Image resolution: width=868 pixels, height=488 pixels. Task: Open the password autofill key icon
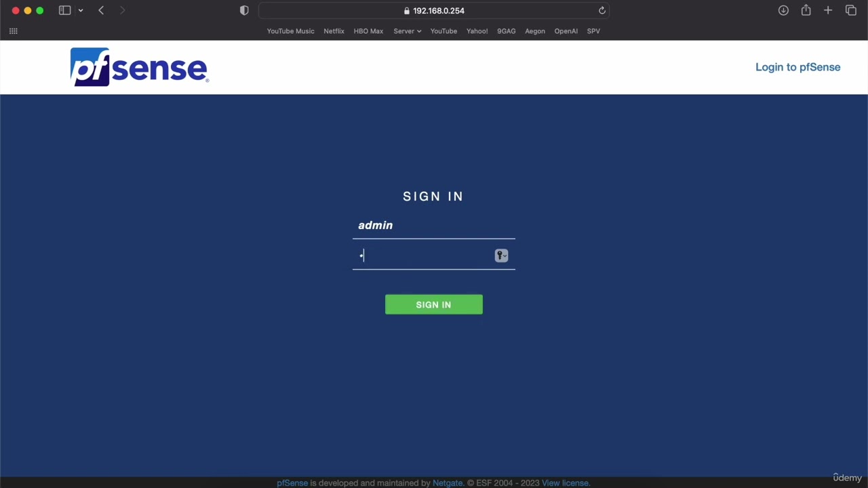click(501, 256)
